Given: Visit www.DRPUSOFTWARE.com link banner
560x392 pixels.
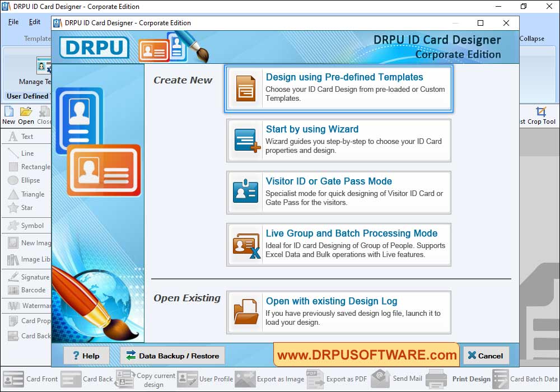Looking at the screenshot, I should (x=367, y=355).
